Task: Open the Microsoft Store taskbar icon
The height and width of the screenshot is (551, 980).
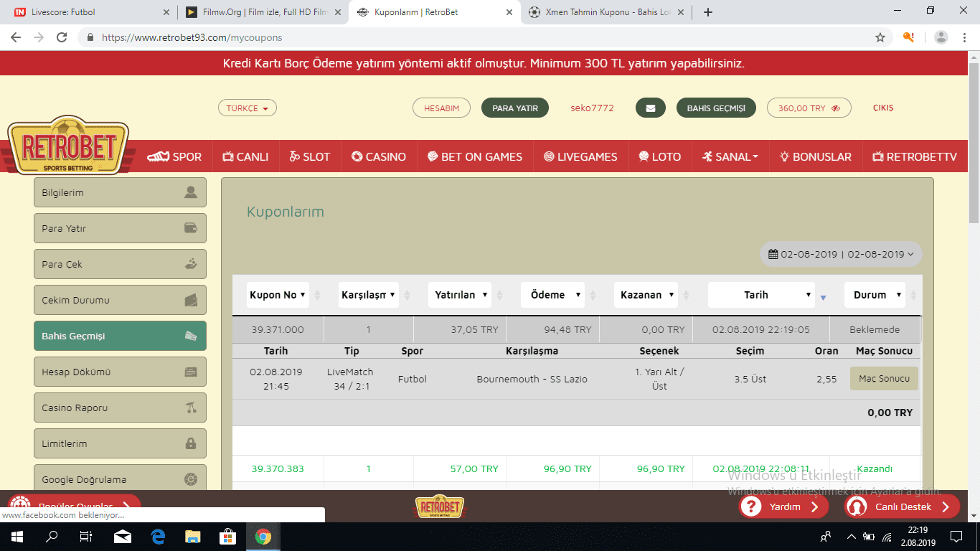Action: click(227, 536)
